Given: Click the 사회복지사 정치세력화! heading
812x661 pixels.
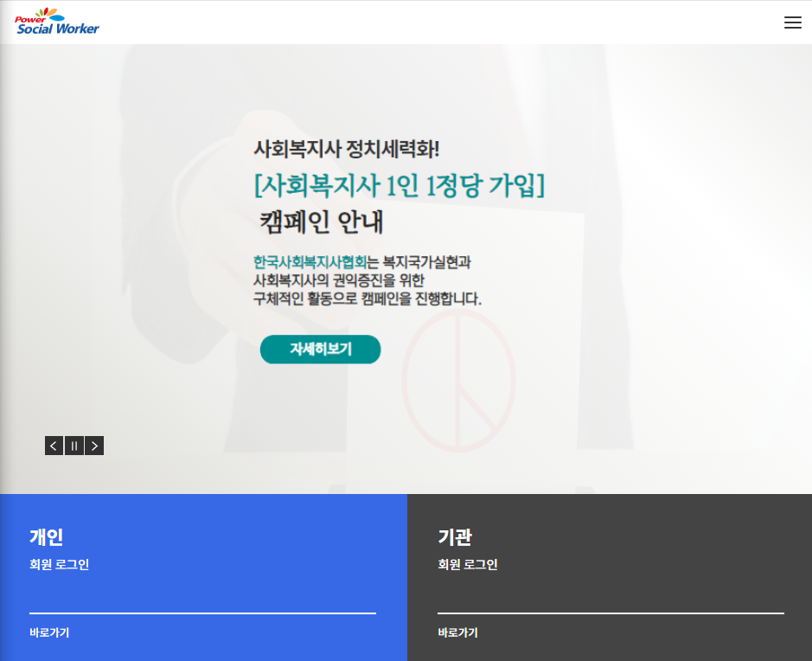Looking at the screenshot, I should point(347,149).
